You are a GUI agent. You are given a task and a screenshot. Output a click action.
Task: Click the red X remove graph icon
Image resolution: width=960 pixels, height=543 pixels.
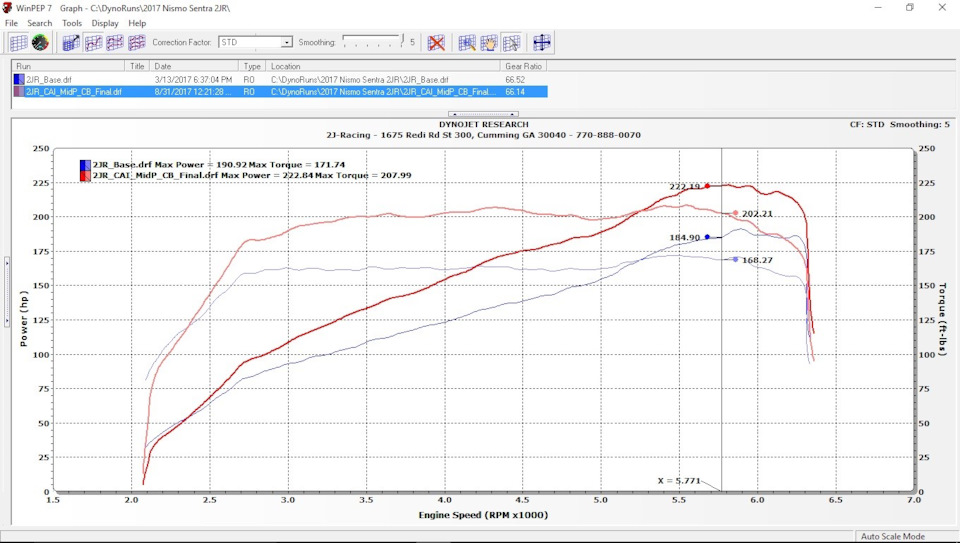[436, 42]
